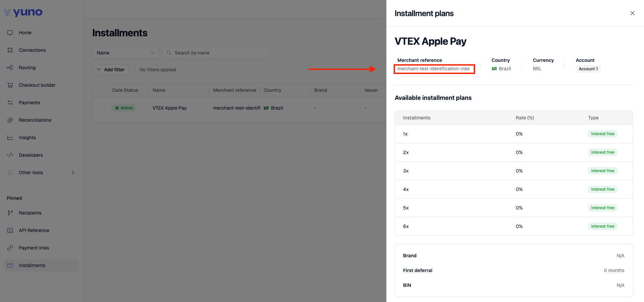The width and height of the screenshot is (644, 302).
Task: Select Installments in the sidebar
Action: click(x=41, y=265)
